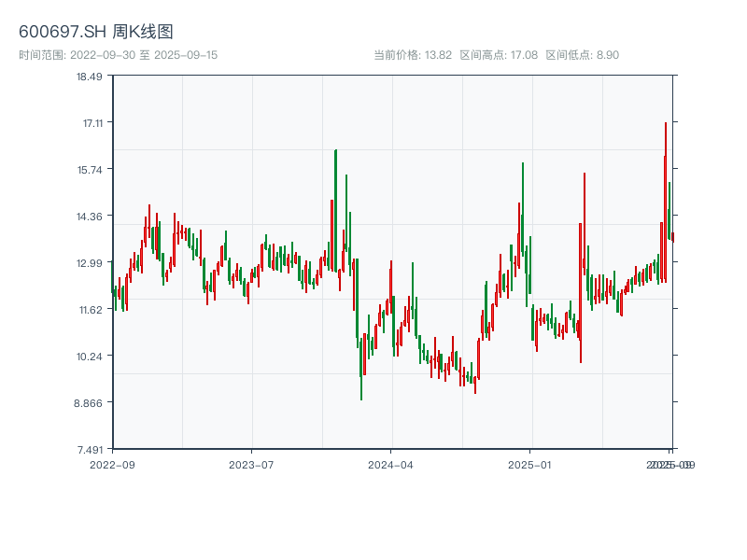Click y-axis value 11.62
The image size is (747, 560).
click(x=91, y=310)
